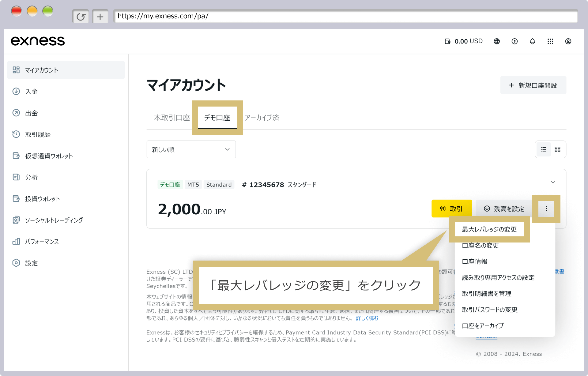Click the 設定 settings icon

16,263
